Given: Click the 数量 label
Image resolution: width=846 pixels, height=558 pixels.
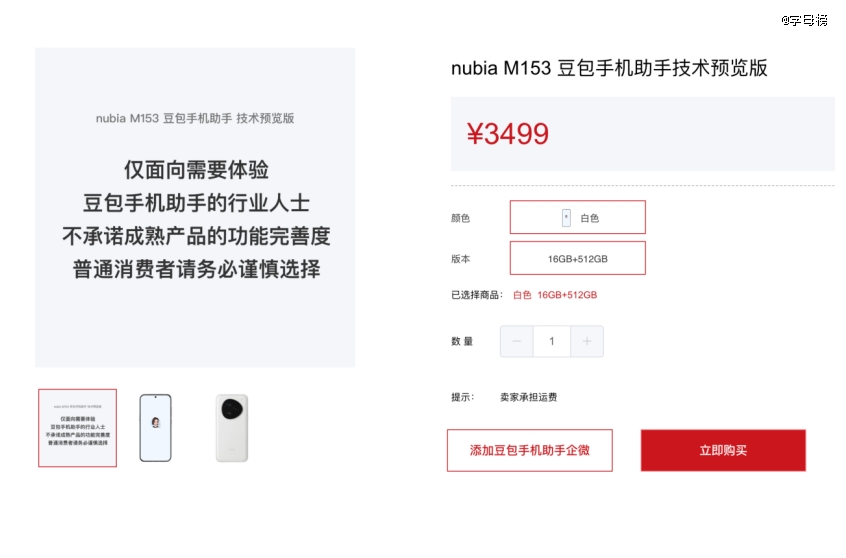Looking at the screenshot, I should 462,342.
